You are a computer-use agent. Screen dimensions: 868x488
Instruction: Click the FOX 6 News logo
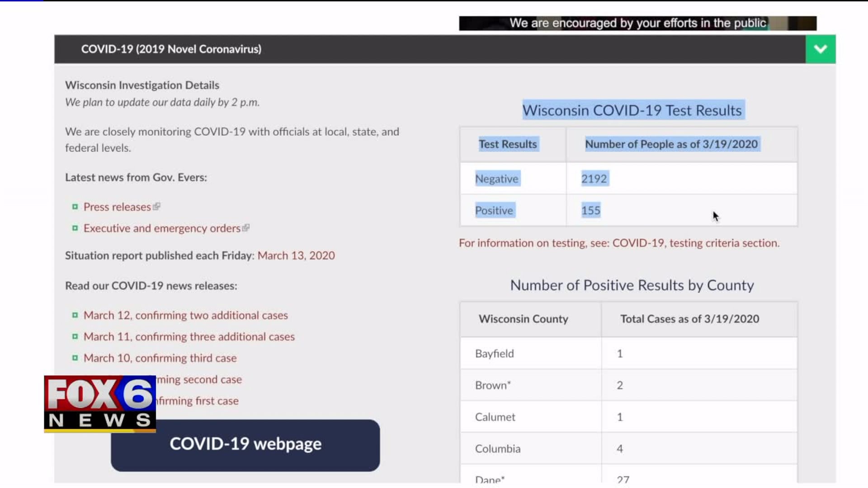click(100, 404)
